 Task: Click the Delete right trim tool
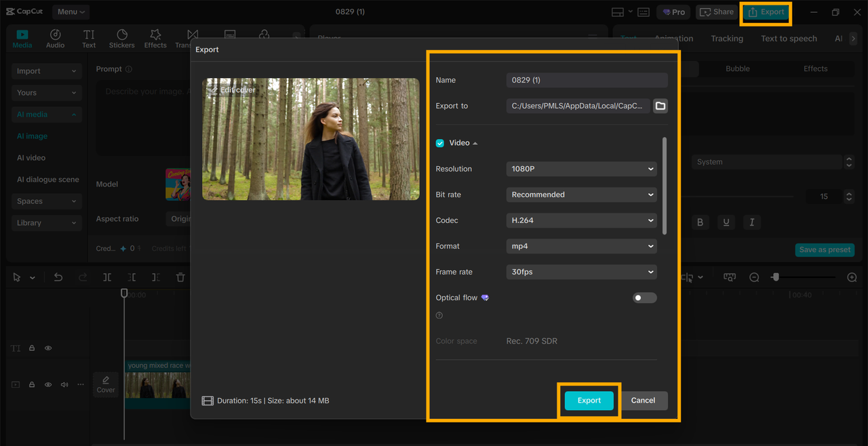[x=156, y=277]
